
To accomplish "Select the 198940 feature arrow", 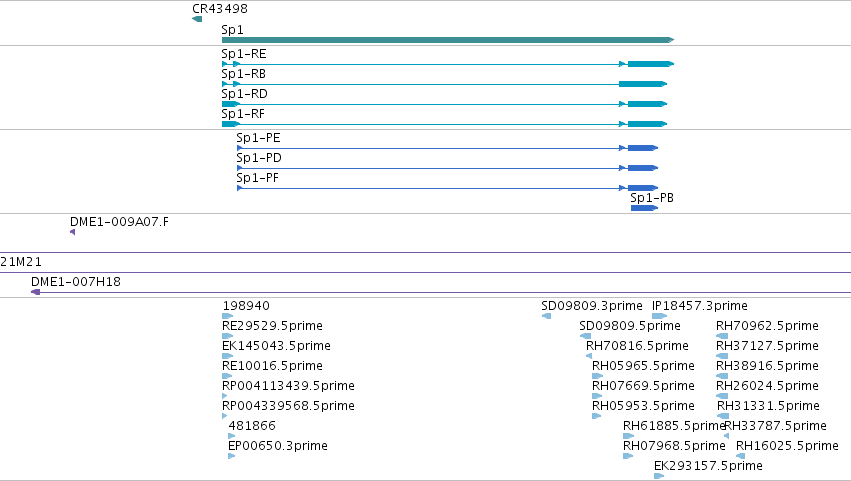I will (x=227, y=316).
